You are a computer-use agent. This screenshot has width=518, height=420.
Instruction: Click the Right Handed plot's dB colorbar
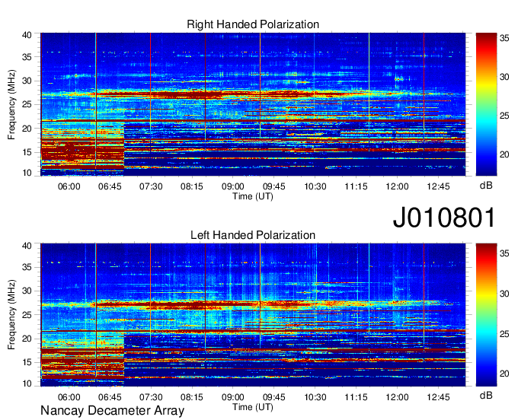pyautogui.click(x=486, y=104)
